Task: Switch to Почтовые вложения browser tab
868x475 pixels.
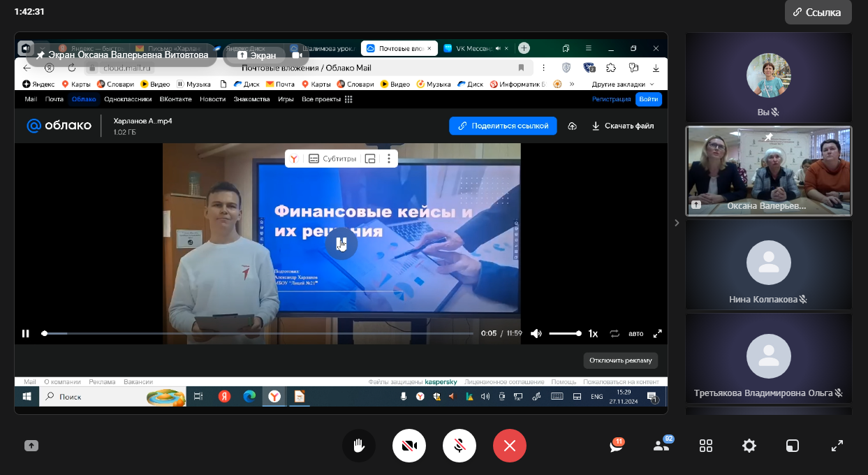Action: 399,48
